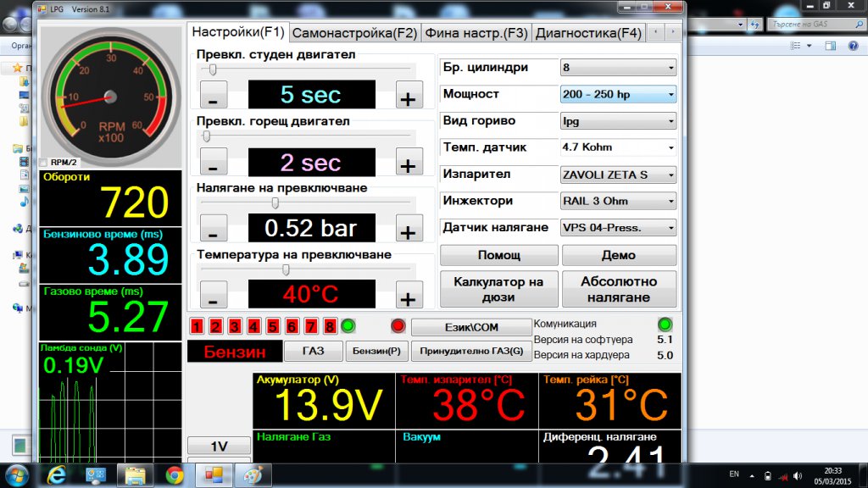Toggle cylinder 1 injector indicator
Image resolution: width=868 pixels, height=488 pixels.
[x=197, y=326]
